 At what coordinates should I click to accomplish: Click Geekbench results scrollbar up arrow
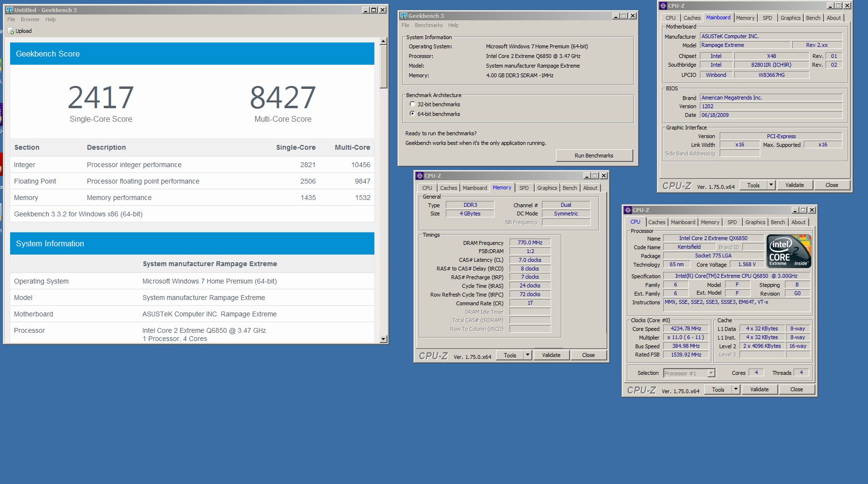[384, 42]
